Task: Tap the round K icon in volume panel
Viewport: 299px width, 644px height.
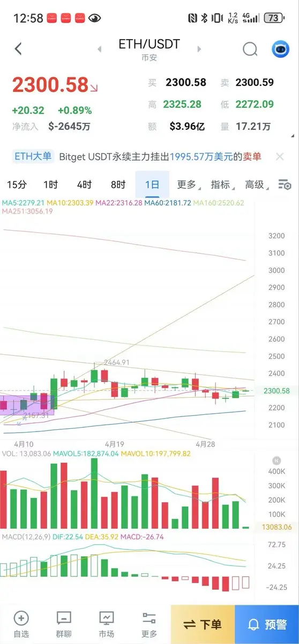Action: pos(276,460)
